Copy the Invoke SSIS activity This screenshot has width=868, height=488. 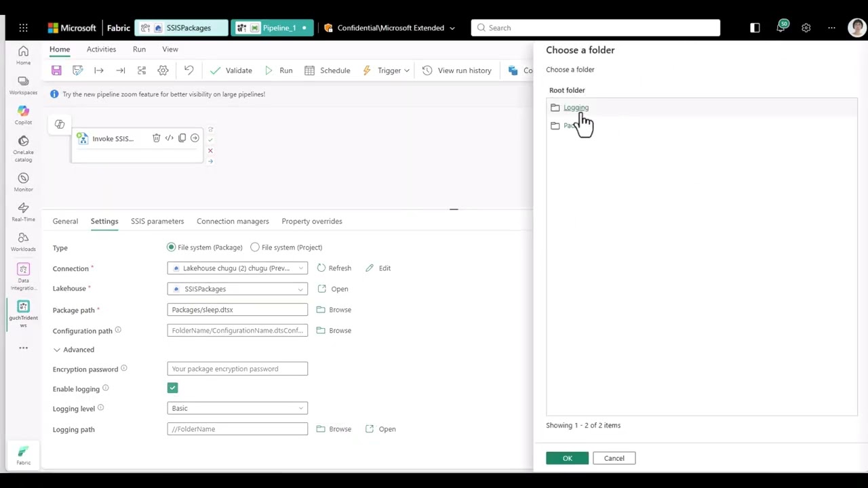click(182, 138)
